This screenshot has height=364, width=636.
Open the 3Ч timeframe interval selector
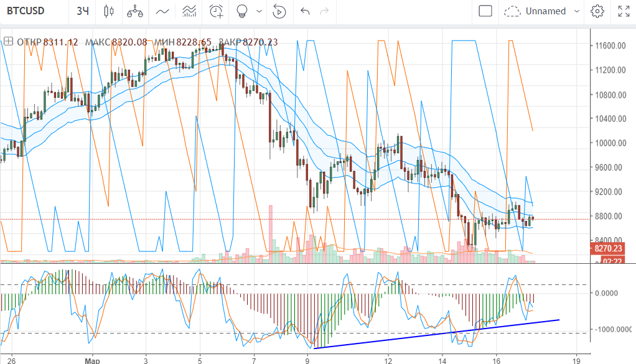point(82,11)
